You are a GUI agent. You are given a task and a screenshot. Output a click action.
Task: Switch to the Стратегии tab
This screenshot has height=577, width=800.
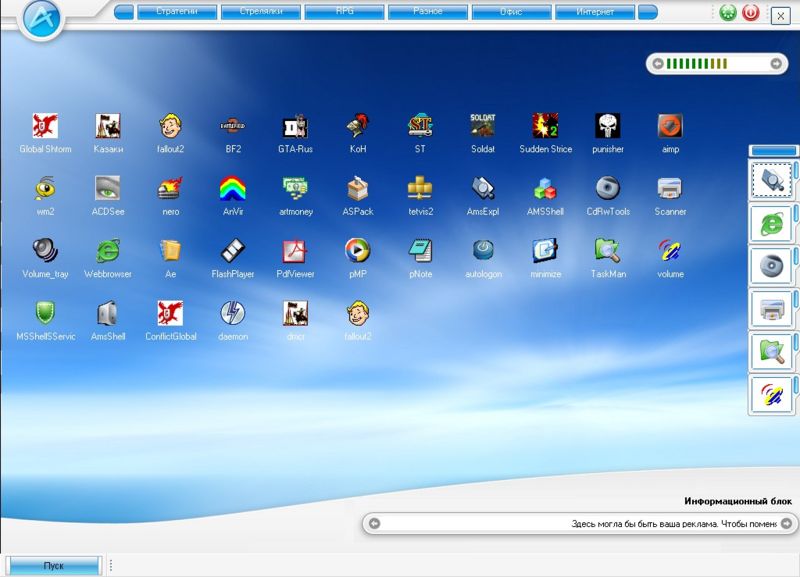point(177,12)
